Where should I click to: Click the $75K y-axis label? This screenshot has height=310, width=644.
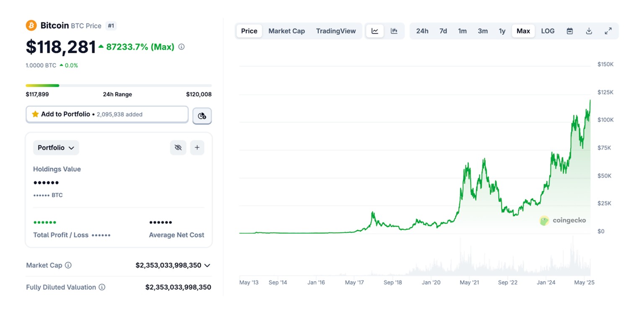tap(604, 148)
